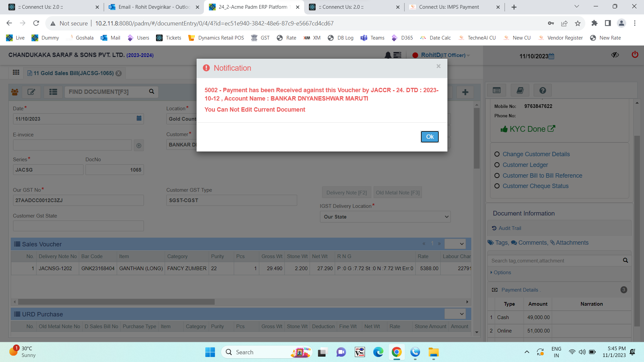644x362 pixels.
Task: Click Cash payment row
Action: [559, 317]
